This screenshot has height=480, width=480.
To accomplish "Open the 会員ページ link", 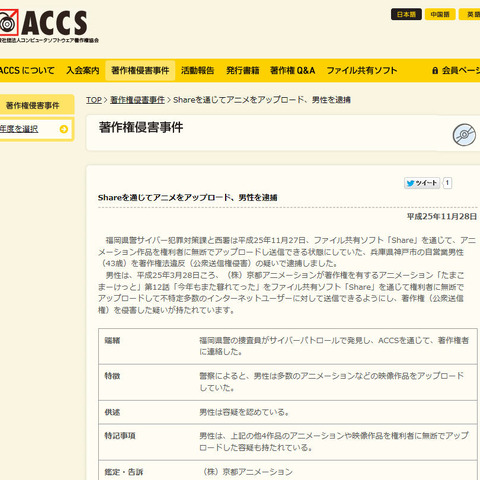I will point(461,70).
